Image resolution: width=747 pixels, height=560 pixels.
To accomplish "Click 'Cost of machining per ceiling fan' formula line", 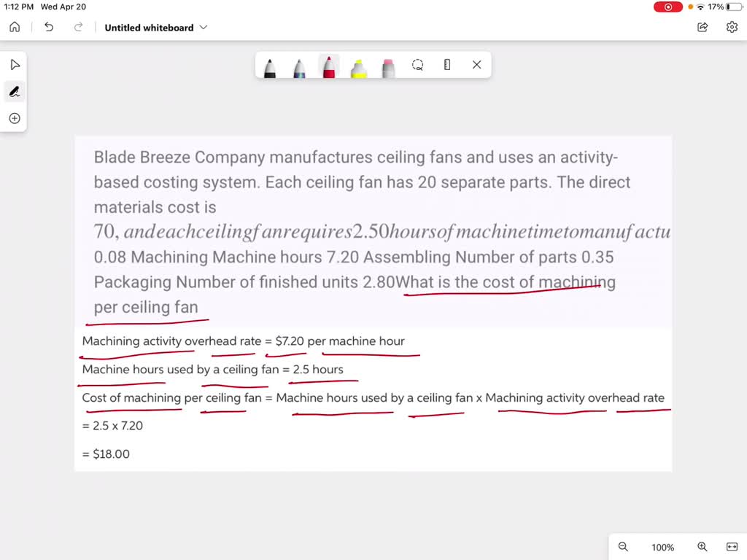I will tap(373, 397).
